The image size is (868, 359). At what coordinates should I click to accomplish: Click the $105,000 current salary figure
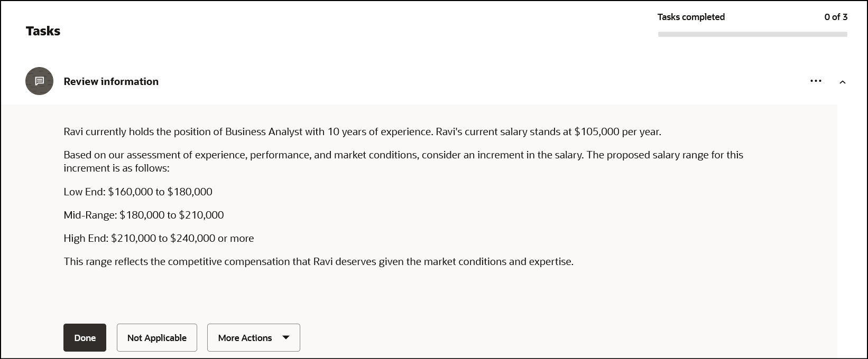click(596, 131)
